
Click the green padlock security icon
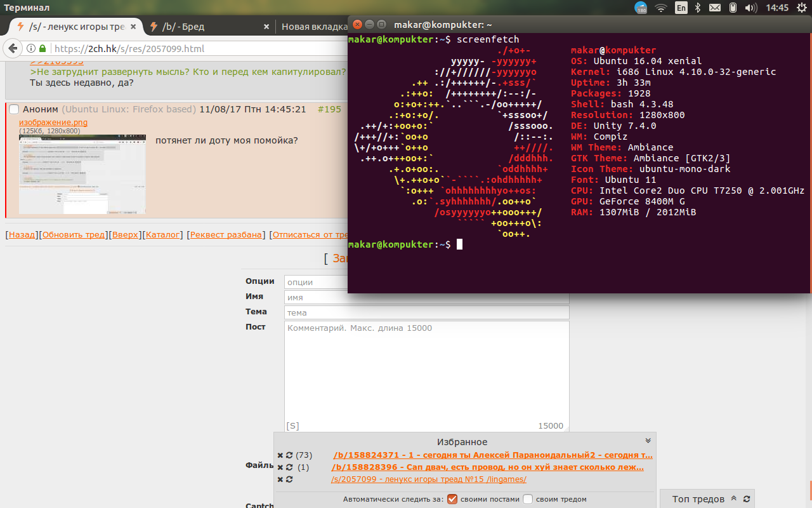(43, 48)
